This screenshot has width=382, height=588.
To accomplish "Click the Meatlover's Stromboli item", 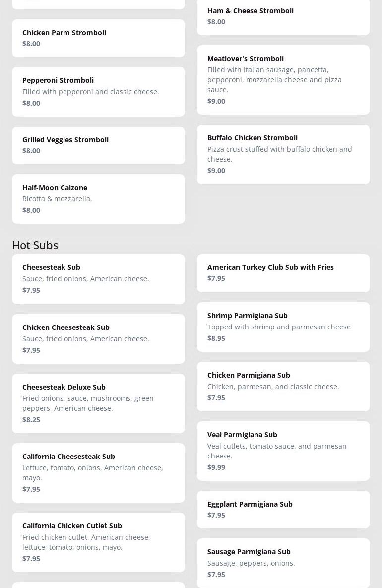I will pyautogui.click(x=283, y=79).
